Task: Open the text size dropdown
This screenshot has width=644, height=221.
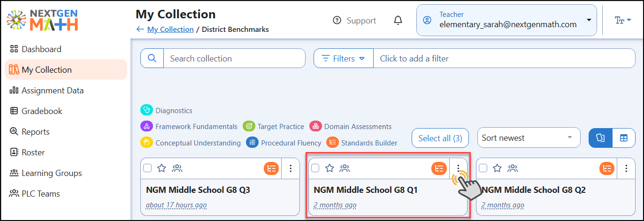Action: tap(623, 20)
